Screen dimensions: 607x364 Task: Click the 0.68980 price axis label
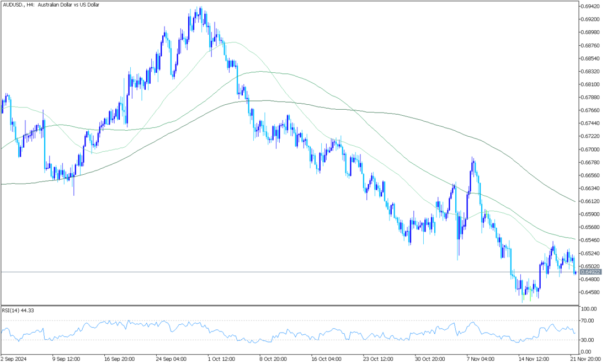590,33
